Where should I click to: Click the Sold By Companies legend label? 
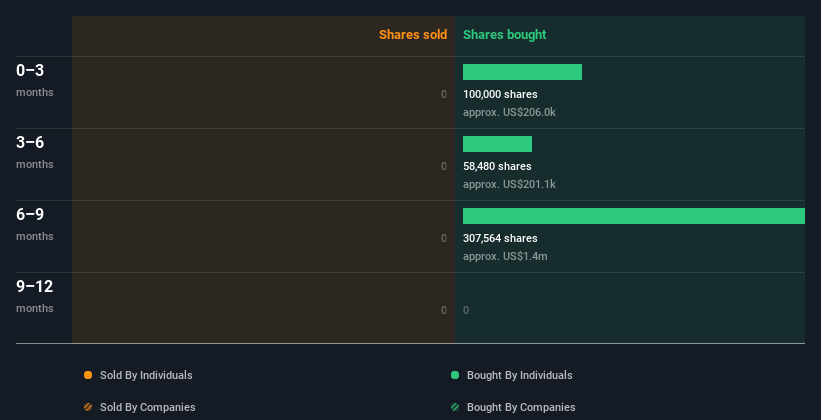148,407
